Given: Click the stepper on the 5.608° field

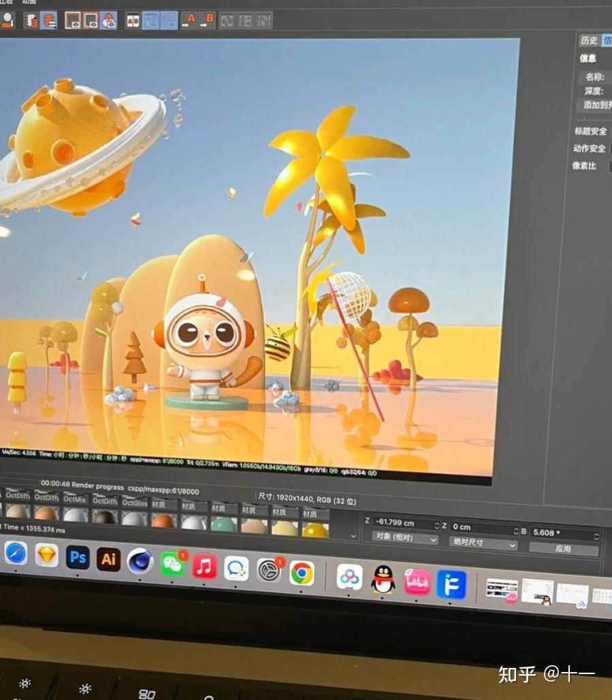Looking at the screenshot, I should tap(596, 536).
